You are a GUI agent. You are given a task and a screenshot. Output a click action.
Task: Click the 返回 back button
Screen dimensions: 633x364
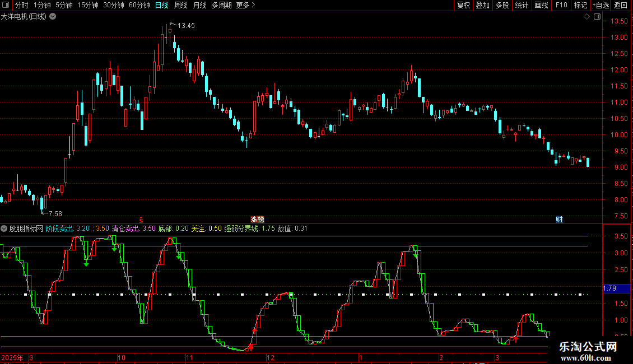621,5
